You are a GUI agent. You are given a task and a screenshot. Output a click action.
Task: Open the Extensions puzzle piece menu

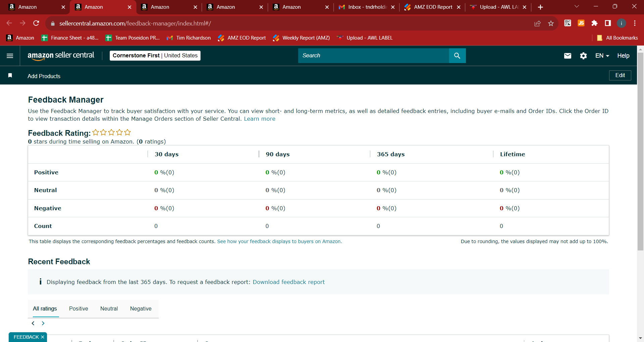pyautogui.click(x=594, y=23)
